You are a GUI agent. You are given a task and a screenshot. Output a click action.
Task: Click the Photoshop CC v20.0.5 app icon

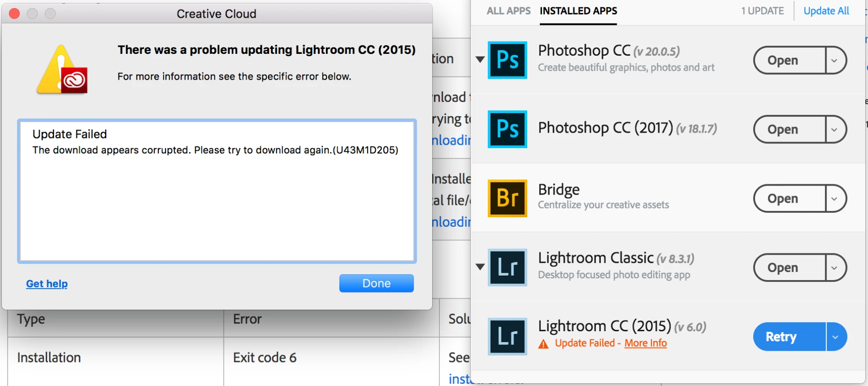[x=507, y=60]
